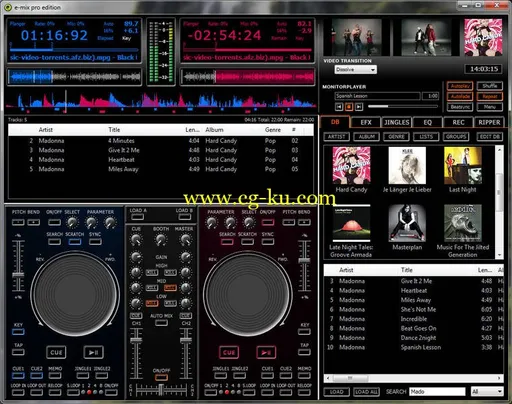The height and width of the screenshot is (404, 512).
Task: Click the horizontal crossfader slider
Action: click(161, 390)
